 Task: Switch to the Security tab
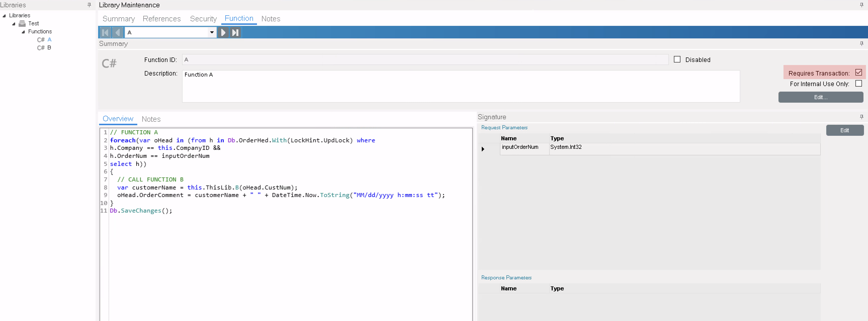coord(203,19)
